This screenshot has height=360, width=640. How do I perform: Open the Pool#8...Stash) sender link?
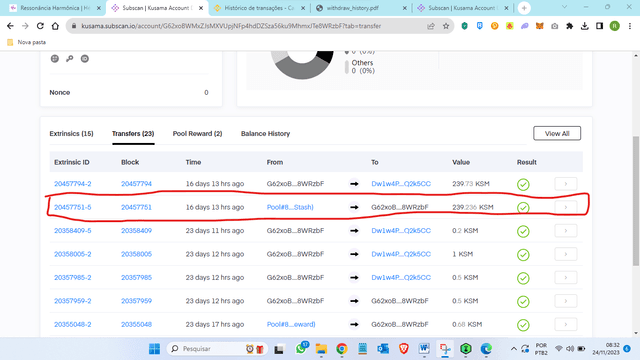click(x=290, y=207)
